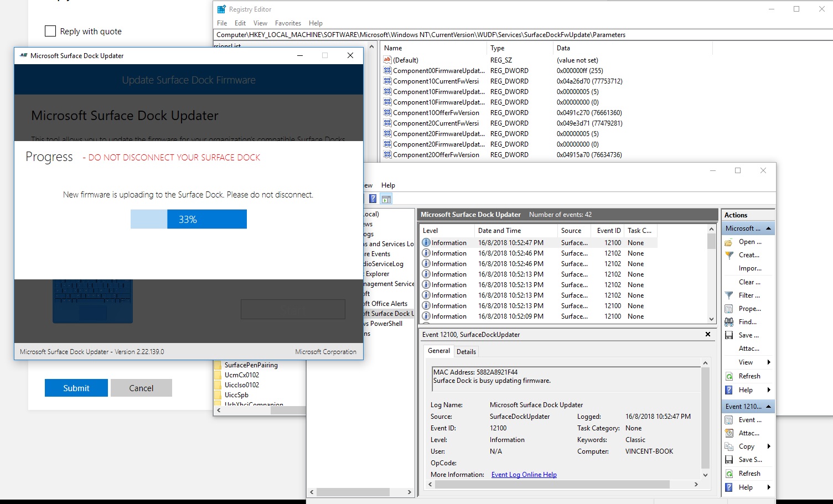
Task: Click the Data column header in Registry Editor
Action: [x=633, y=48]
